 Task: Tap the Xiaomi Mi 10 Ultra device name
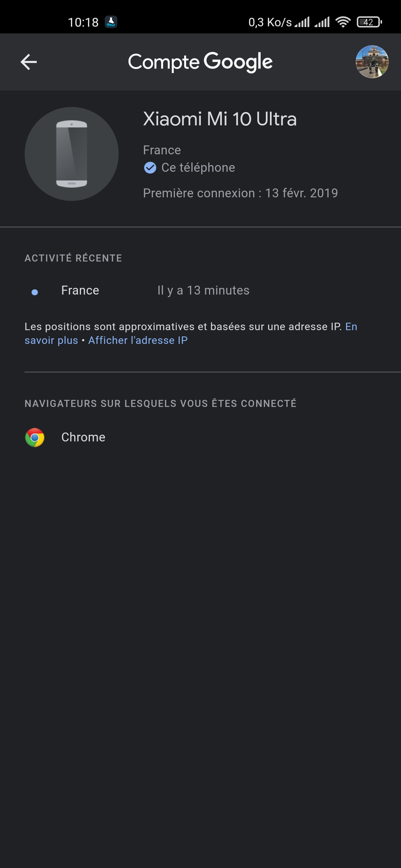pyautogui.click(x=220, y=119)
